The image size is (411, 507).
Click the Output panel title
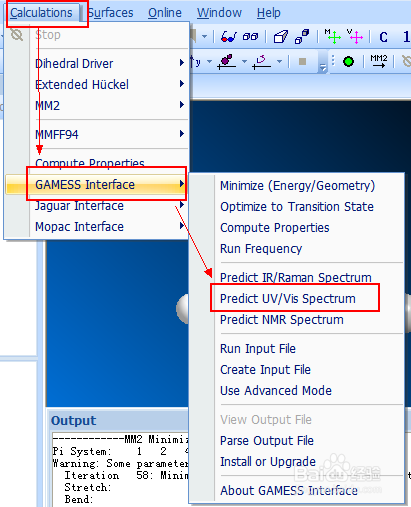73,421
